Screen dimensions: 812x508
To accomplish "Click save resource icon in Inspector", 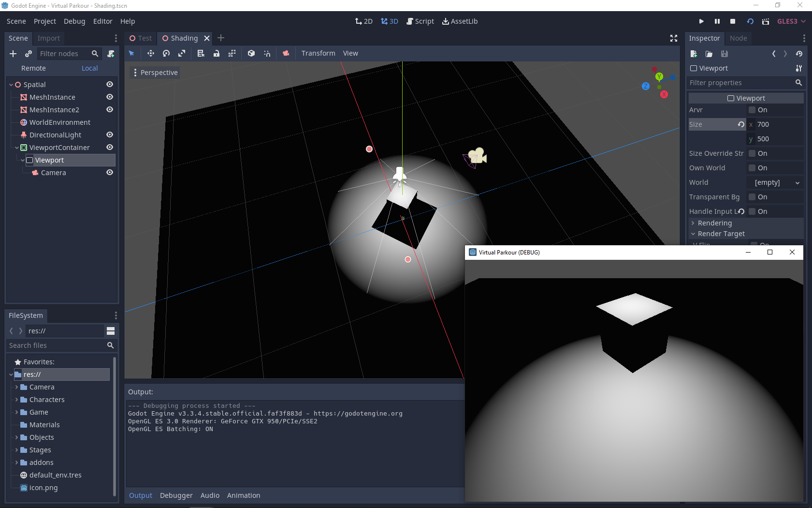I will coord(725,54).
